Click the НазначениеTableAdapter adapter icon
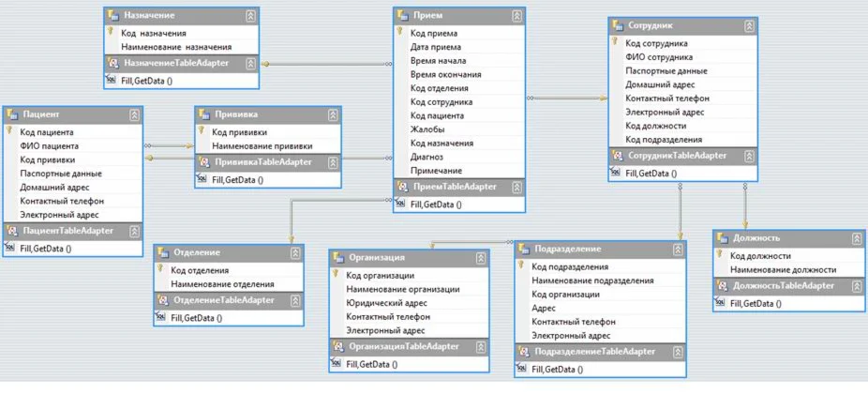The height and width of the screenshot is (394, 868). point(112,63)
